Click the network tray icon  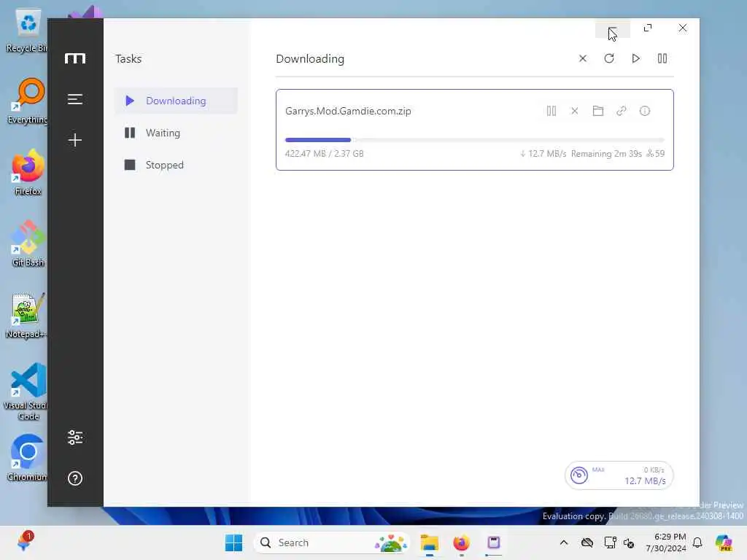[x=610, y=542]
